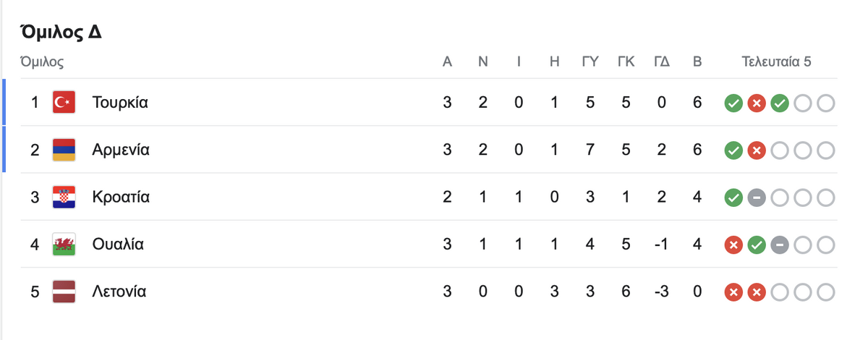Viewport: 868px width, 340px height.
Task: Click Ουαλία's gray draw icon
Action: (780, 245)
